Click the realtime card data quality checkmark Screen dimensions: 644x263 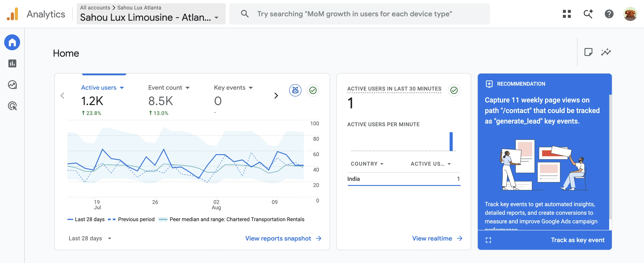(x=454, y=90)
